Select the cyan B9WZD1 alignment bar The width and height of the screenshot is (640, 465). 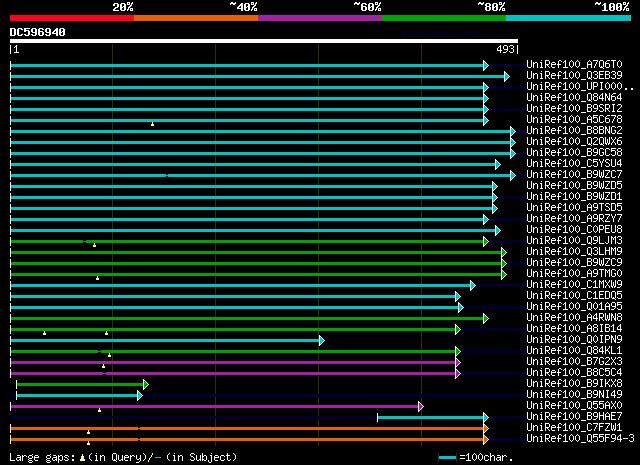coord(254,198)
